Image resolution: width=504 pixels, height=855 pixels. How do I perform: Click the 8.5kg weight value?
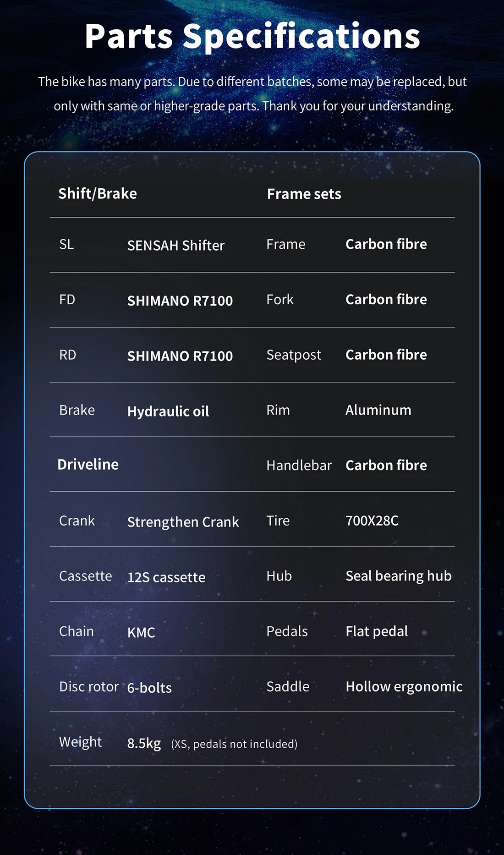pos(144,743)
